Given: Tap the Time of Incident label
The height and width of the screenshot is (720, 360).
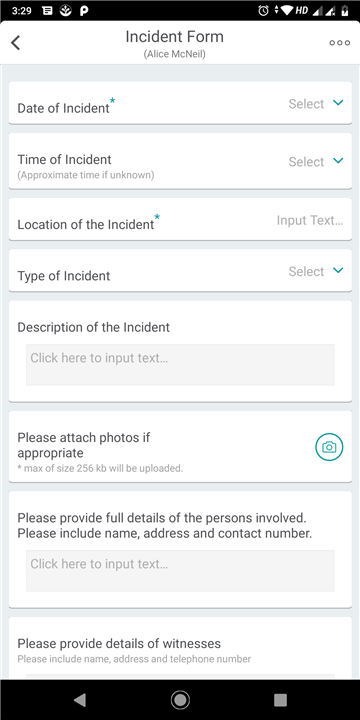Looking at the screenshot, I should (64, 159).
